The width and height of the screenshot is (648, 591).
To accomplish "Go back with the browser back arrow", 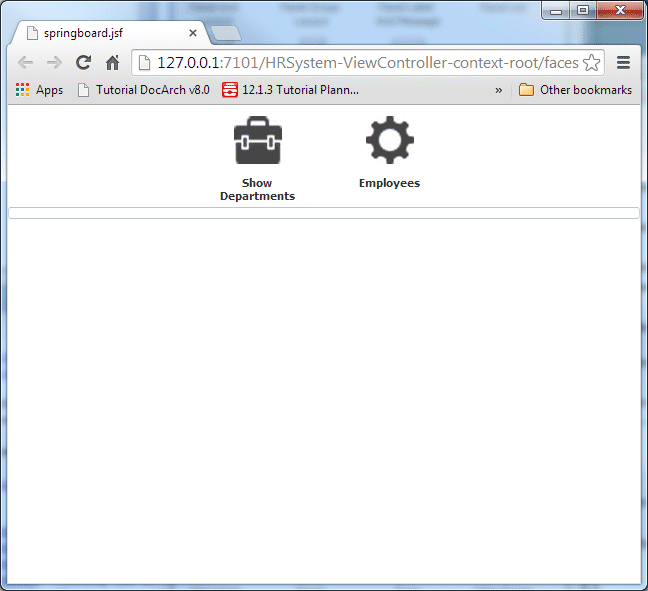I will [26, 63].
